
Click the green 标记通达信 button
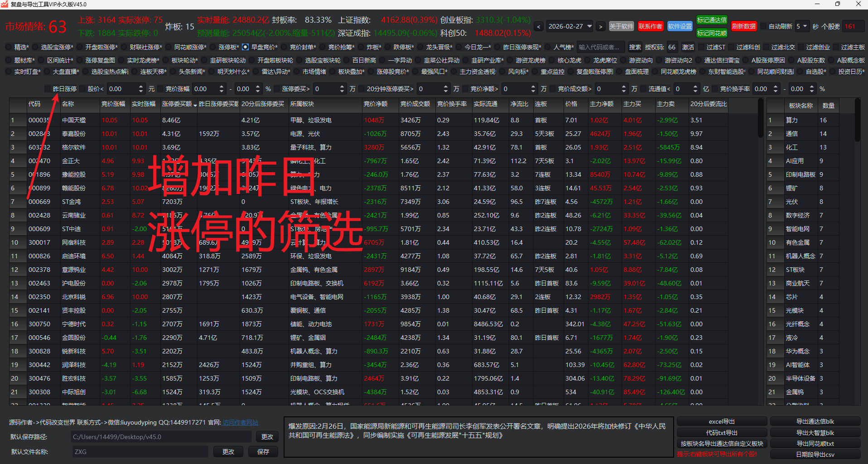pos(711,20)
